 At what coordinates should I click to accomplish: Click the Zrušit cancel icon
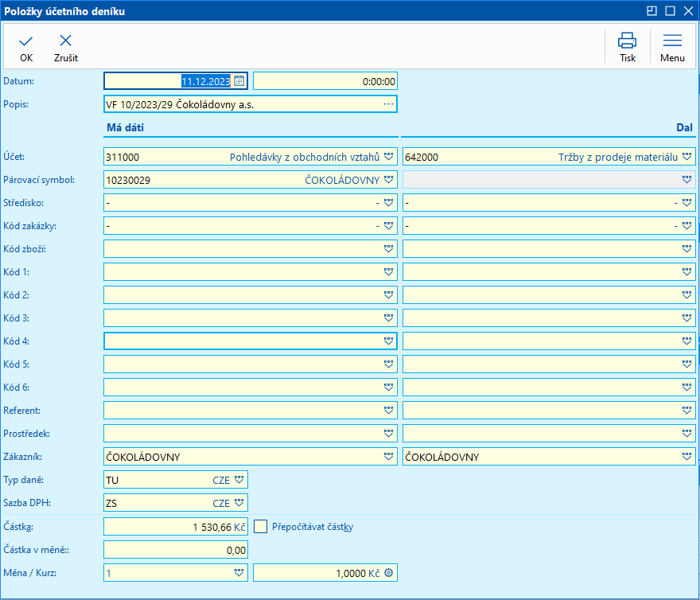coord(66,41)
